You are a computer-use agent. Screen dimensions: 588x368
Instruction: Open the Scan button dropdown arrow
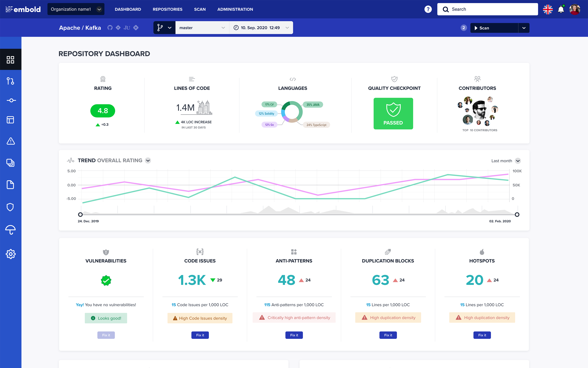tap(524, 28)
